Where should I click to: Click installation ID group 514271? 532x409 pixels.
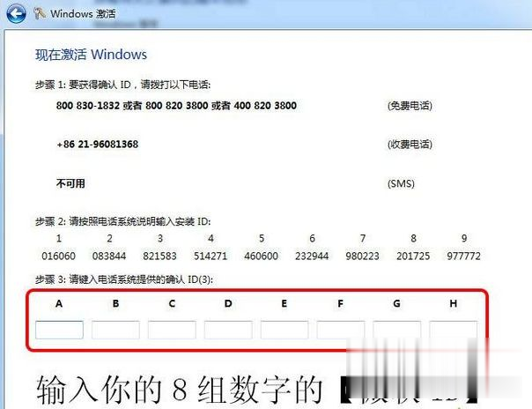[211, 256]
